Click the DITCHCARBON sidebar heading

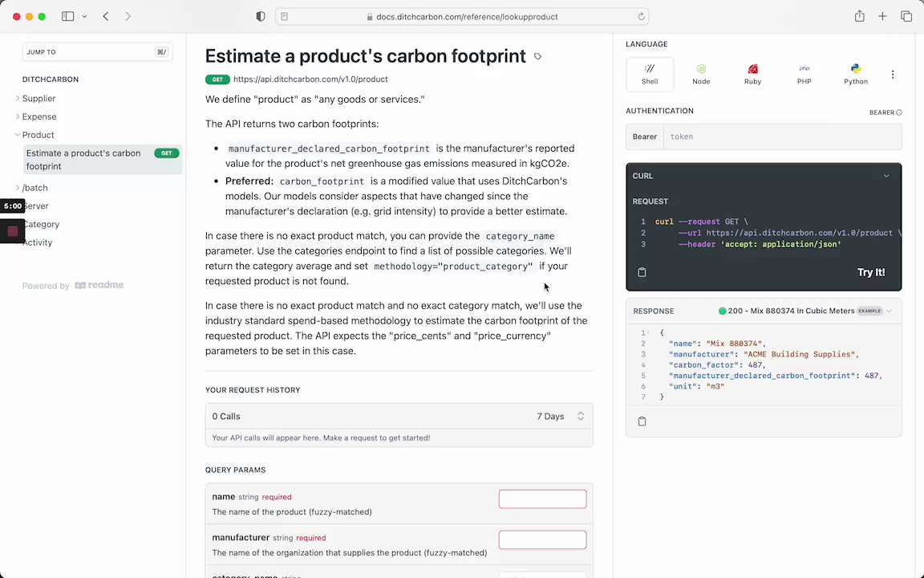coord(51,79)
